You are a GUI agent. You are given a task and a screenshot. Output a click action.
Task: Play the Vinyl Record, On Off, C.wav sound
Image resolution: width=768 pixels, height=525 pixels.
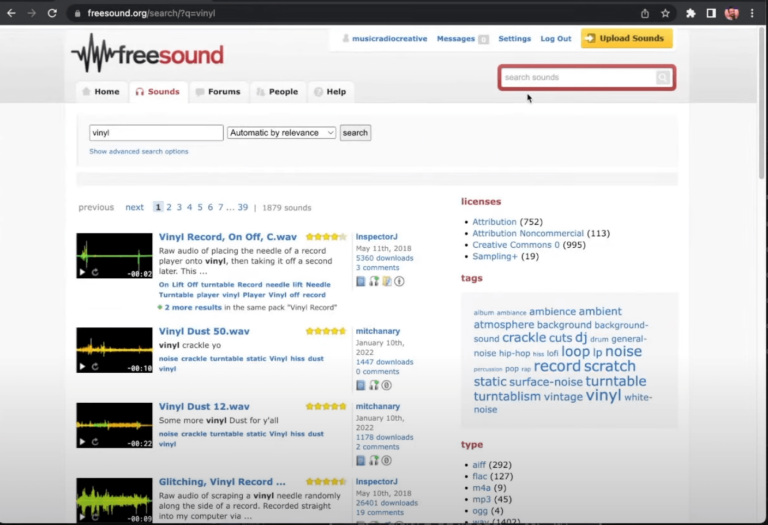coord(82,272)
